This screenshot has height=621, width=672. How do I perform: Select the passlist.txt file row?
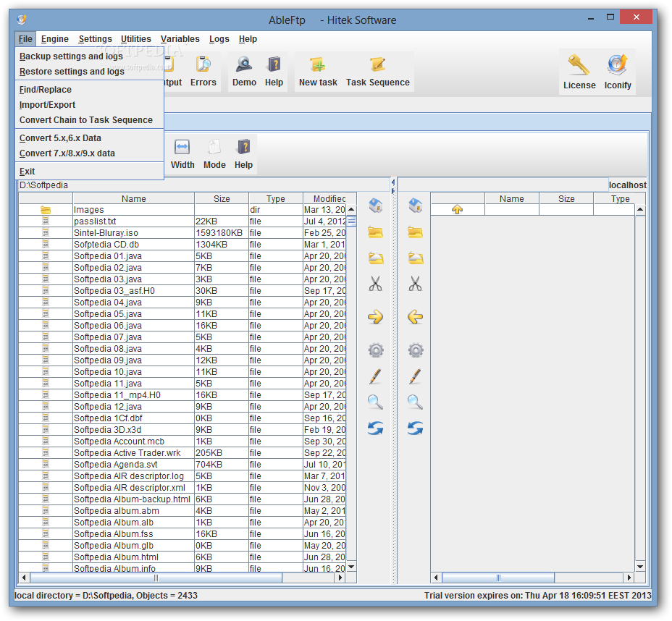click(182, 221)
